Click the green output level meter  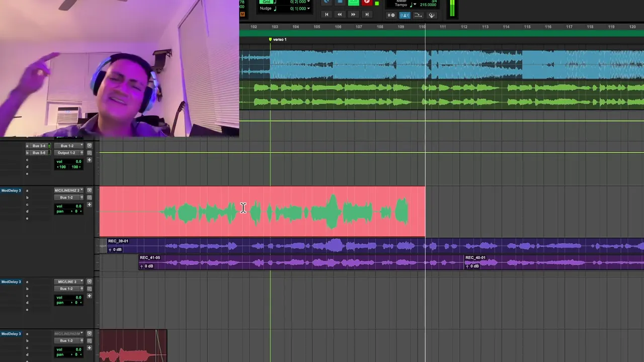pyautogui.click(x=452, y=8)
